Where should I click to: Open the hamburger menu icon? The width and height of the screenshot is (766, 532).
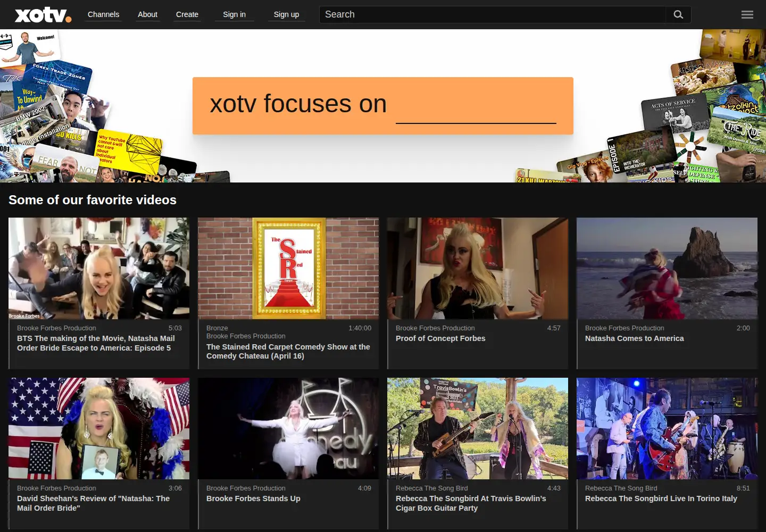(x=747, y=15)
